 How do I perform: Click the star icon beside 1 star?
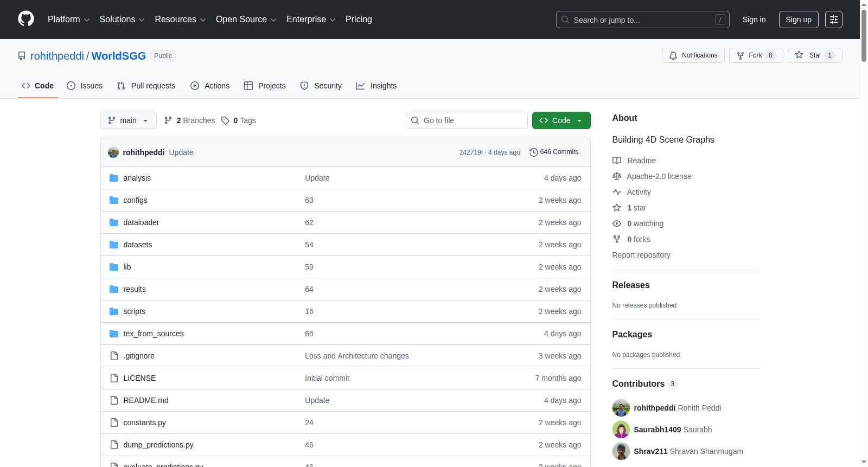pyautogui.click(x=617, y=208)
